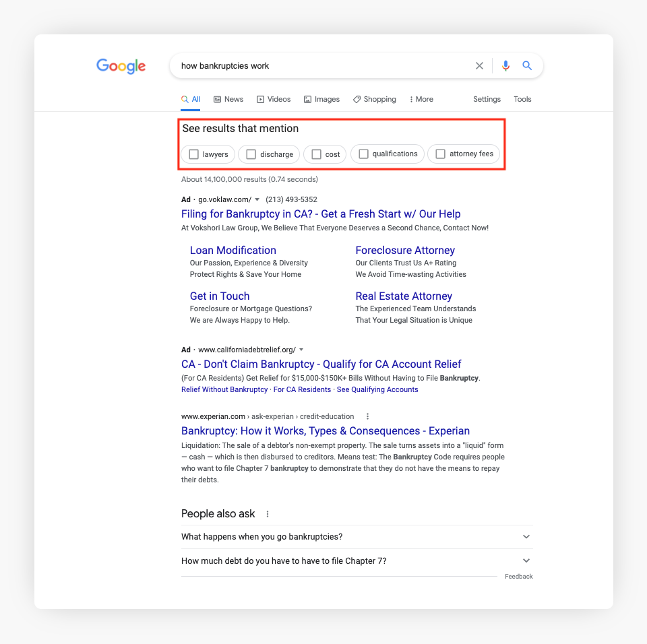Check the lawyers filter checkbox
The width and height of the screenshot is (647, 644).
point(194,154)
